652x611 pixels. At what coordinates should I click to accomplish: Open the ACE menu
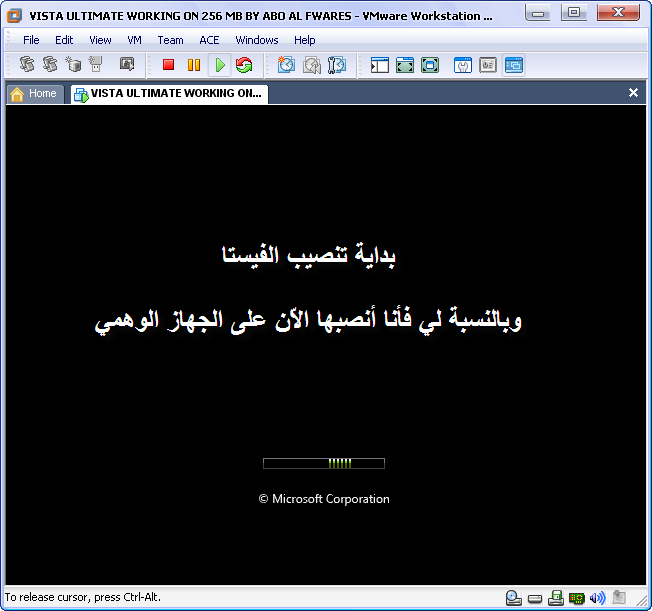209,40
